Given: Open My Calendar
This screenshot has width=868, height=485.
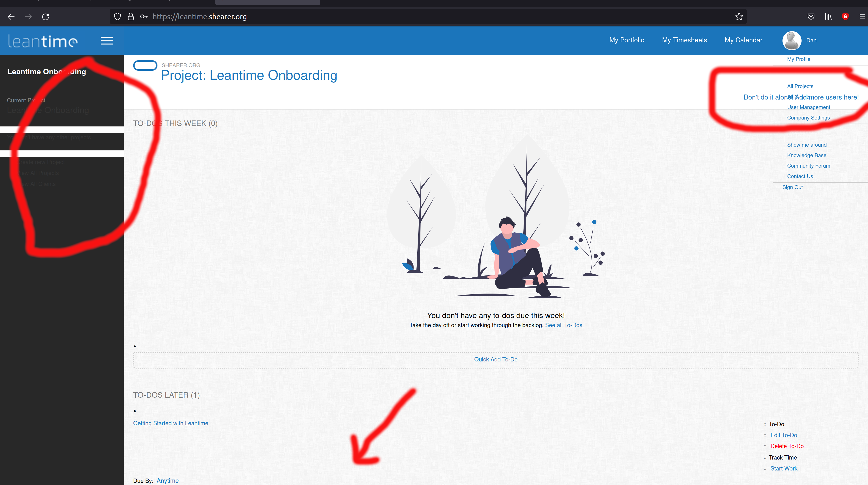Looking at the screenshot, I should tap(743, 40).
